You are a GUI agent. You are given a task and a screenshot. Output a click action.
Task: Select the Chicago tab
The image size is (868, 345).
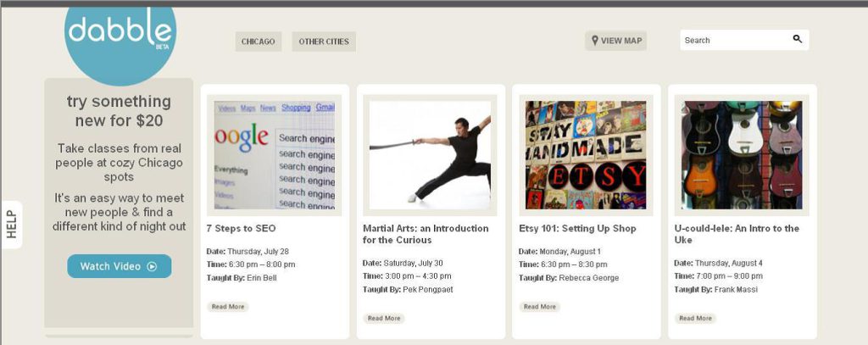click(x=258, y=42)
